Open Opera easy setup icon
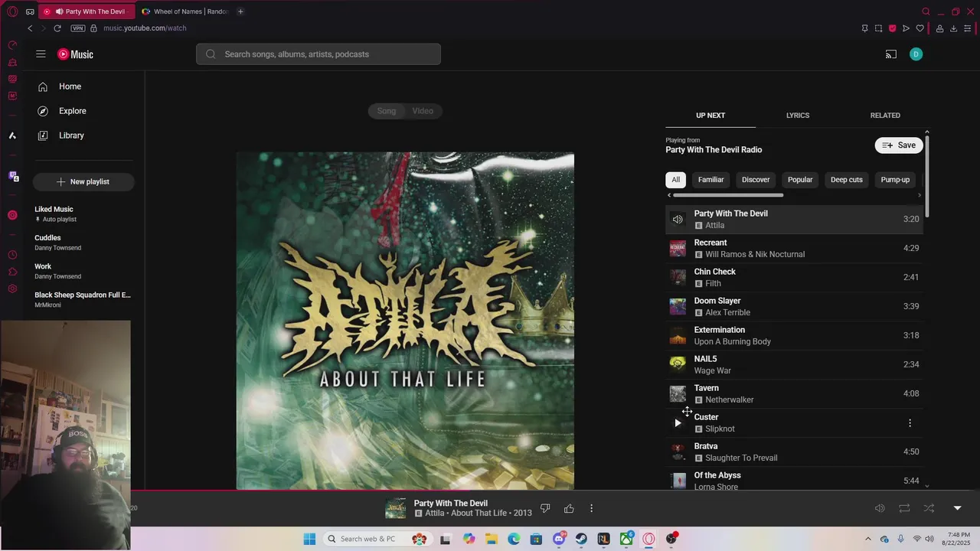Screen dimensions: 980x551 [x=967, y=28]
